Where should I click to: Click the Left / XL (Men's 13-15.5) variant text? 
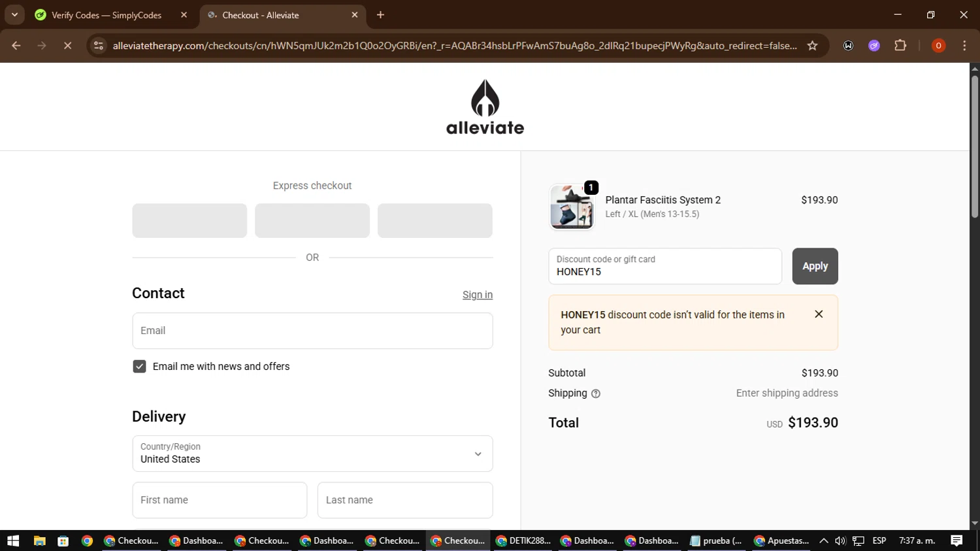[x=652, y=214]
